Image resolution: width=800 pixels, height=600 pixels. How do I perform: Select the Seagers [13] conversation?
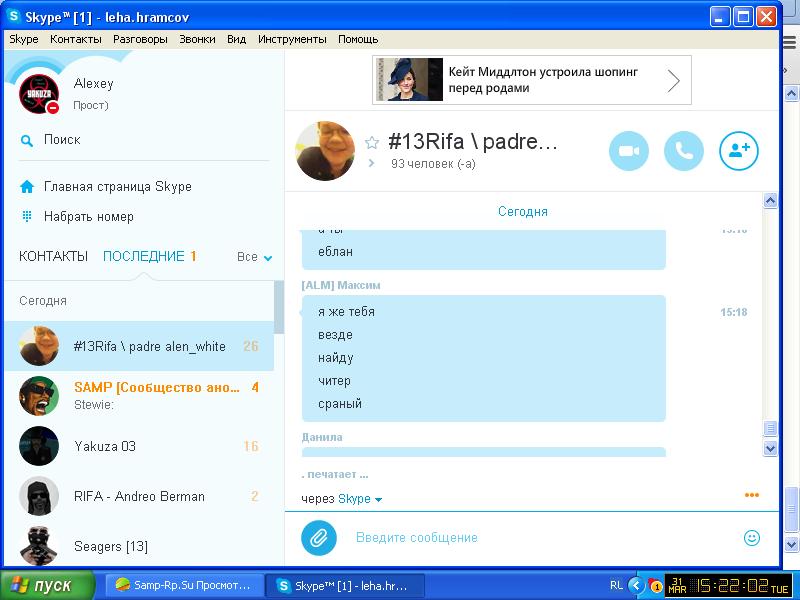[139, 545]
